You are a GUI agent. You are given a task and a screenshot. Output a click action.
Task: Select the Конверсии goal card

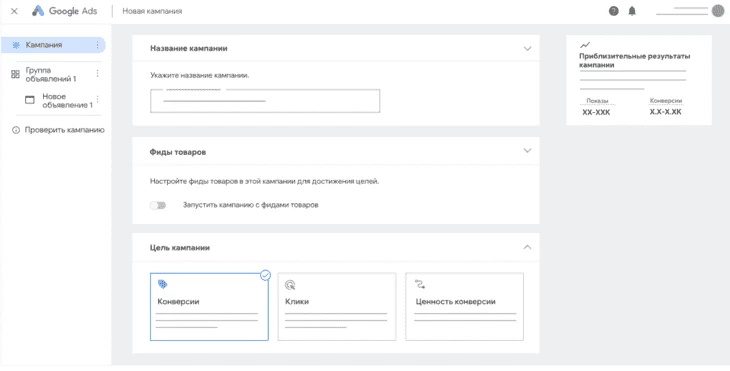coord(209,307)
